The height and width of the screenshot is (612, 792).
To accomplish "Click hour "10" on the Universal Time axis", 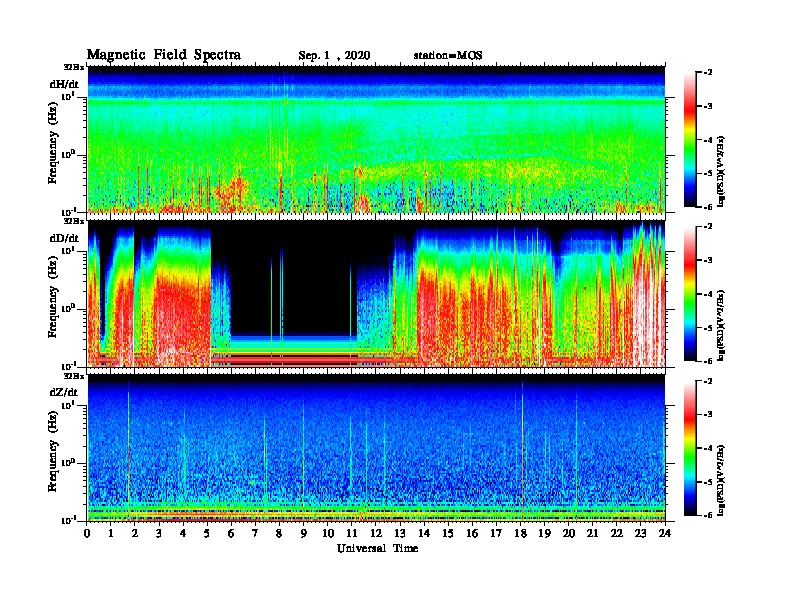I will point(328,533).
